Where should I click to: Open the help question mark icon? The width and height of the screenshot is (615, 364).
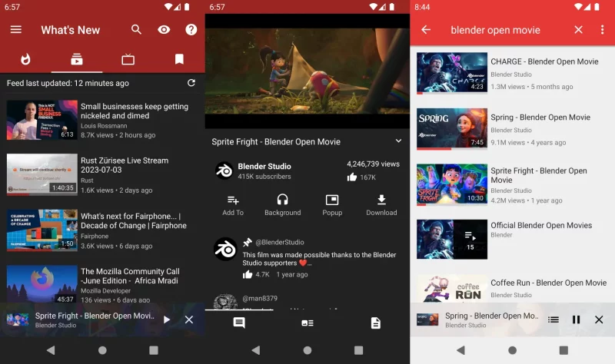coord(191,30)
